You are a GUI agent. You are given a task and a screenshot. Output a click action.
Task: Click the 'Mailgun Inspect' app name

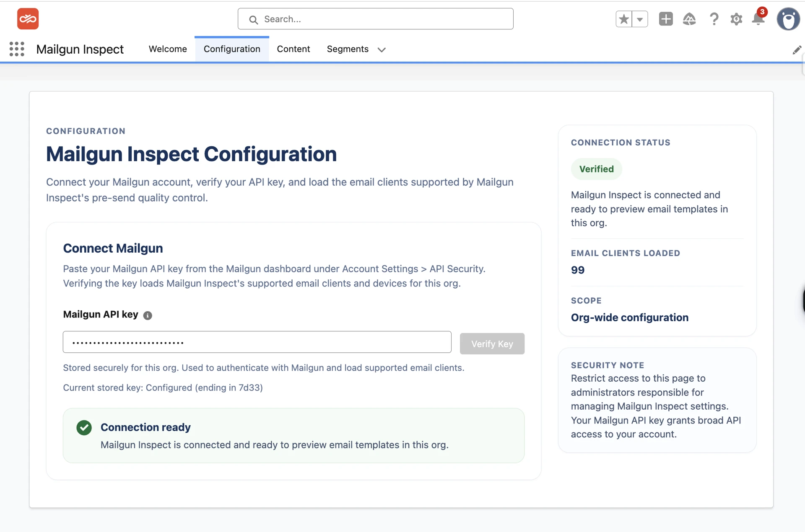pyautogui.click(x=80, y=49)
